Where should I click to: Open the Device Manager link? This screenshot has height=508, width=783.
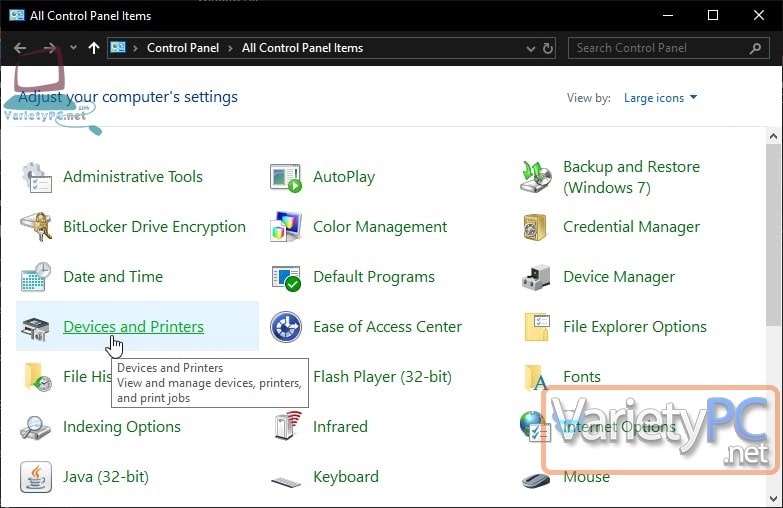click(619, 277)
